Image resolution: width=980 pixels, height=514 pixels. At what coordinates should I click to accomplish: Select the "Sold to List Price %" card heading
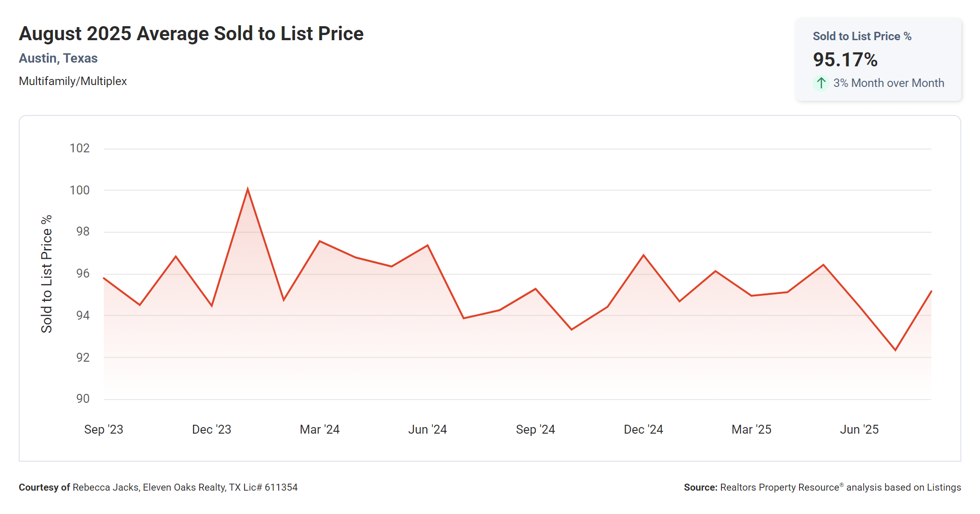point(862,36)
